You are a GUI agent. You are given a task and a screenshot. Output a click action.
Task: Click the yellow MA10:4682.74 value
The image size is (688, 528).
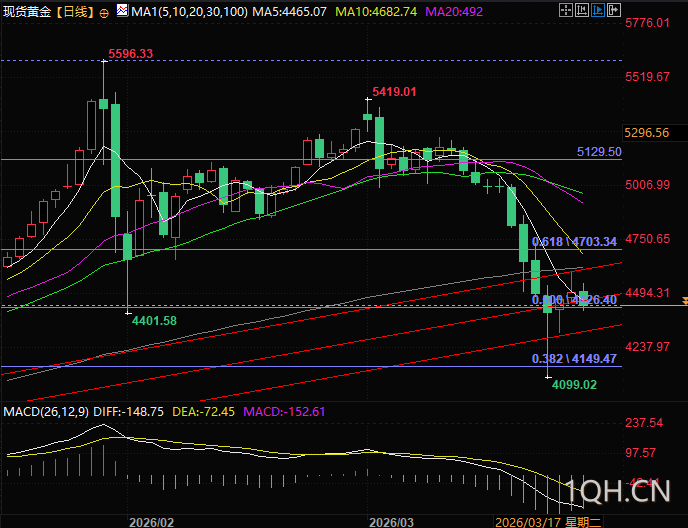click(x=376, y=11)
